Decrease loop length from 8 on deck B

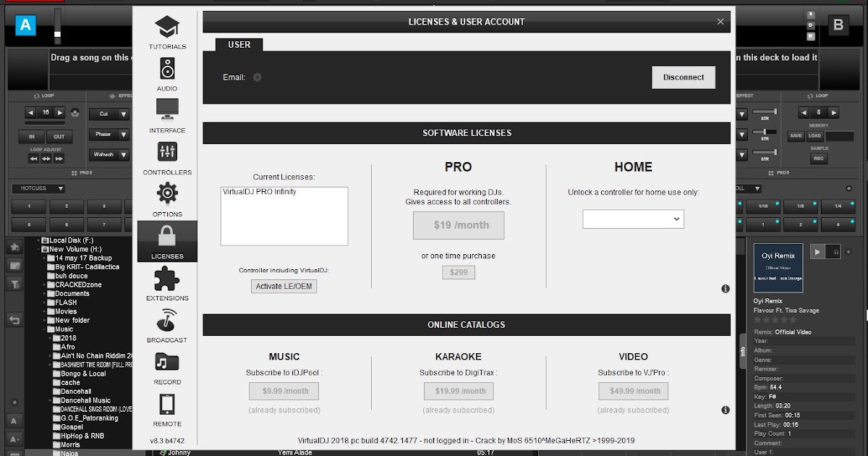tap(804, 113)
